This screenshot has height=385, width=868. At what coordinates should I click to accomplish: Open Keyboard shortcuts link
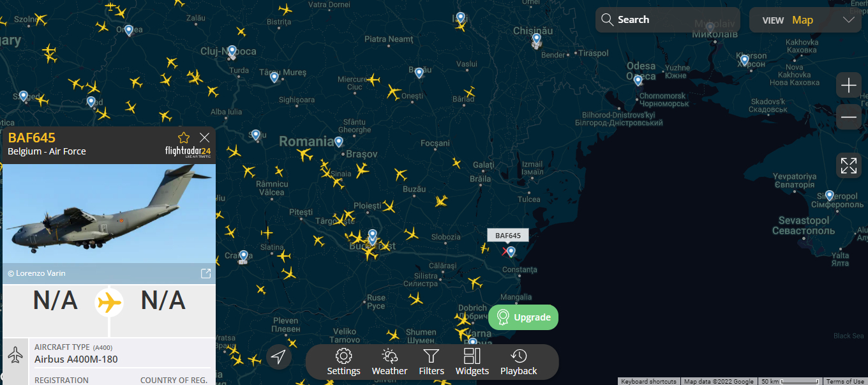click(x=649, y=381)
